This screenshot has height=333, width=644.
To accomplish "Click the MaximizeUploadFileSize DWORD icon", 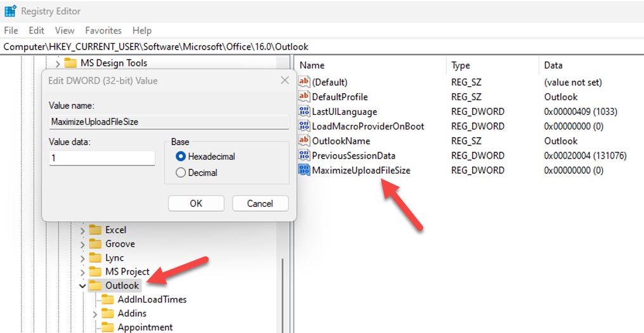I will (304, 170).
